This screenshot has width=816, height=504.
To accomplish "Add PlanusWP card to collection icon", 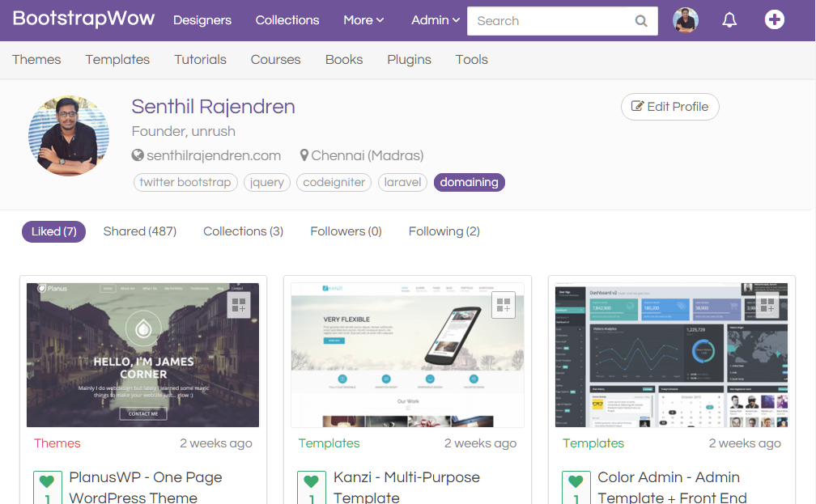I will pyautogui.click(x=239, y=305).
